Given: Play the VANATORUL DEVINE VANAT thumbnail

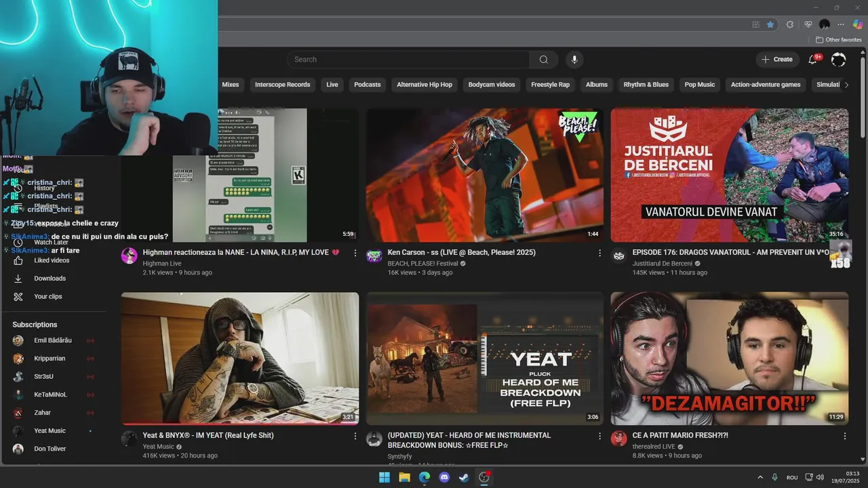Looking at the screenshot, I should tap(729, 175).
